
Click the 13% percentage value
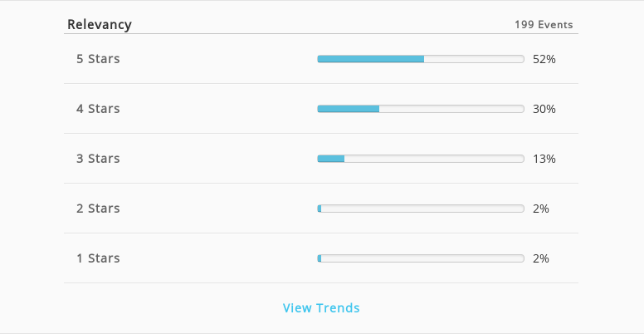click(x=544, y=159)
